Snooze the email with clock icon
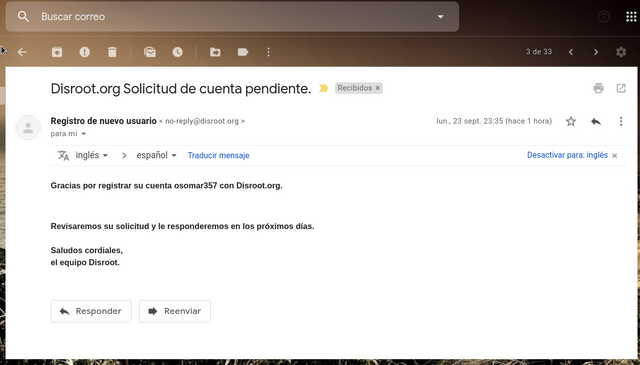This screenshot has width=640, height=365. (x=178, y=52)
